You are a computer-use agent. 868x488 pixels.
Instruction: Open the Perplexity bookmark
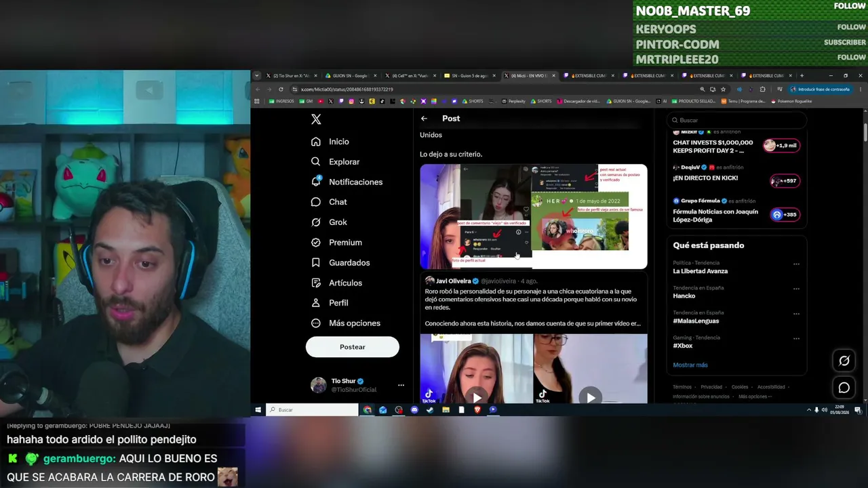(x=513, y=101)
